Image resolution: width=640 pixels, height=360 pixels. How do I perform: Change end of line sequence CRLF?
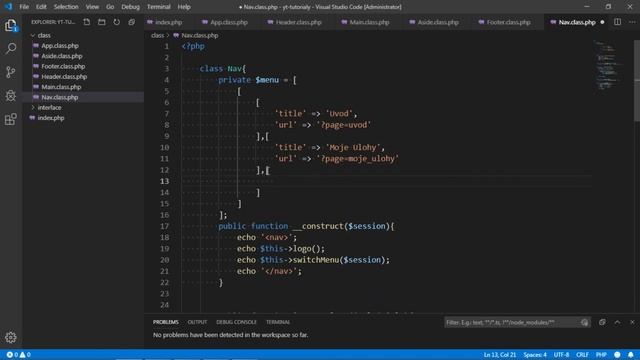[x=582, y=355]
